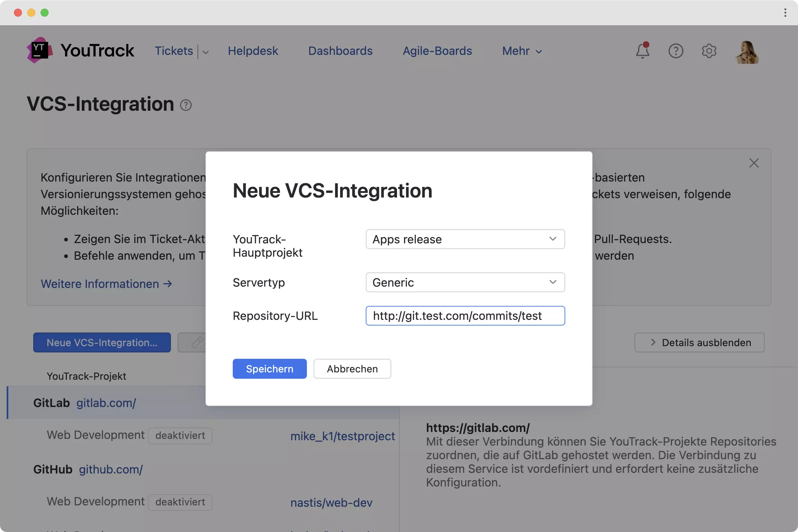Click the user profile avatar

tap(747, 52)
